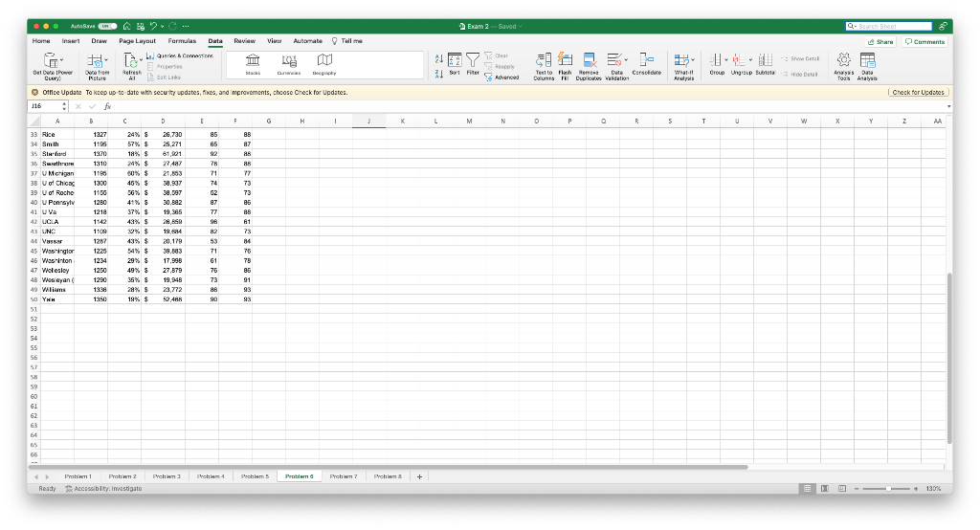
Task: Open Advanced filter options
Action: pos(501,77)
